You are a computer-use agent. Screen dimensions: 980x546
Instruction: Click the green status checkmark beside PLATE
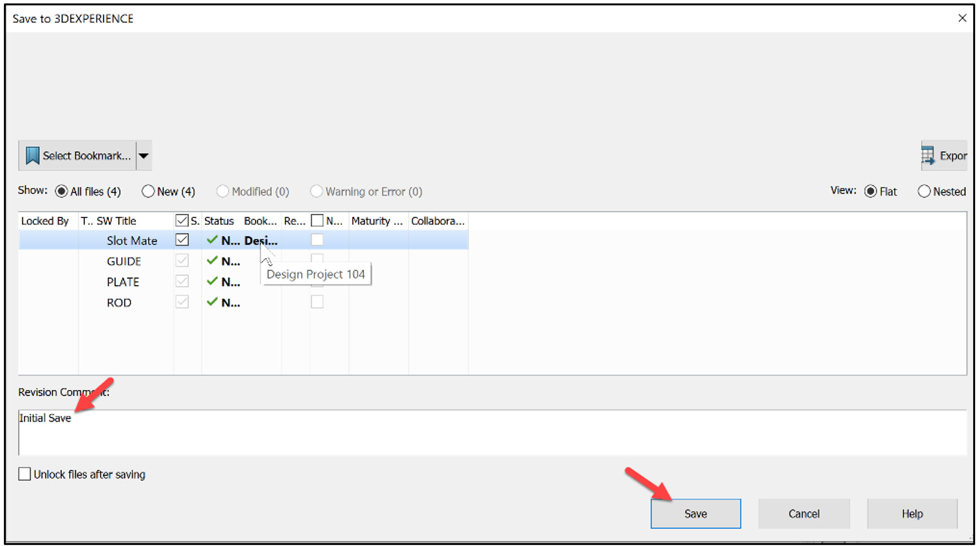[x=213, y=281]
